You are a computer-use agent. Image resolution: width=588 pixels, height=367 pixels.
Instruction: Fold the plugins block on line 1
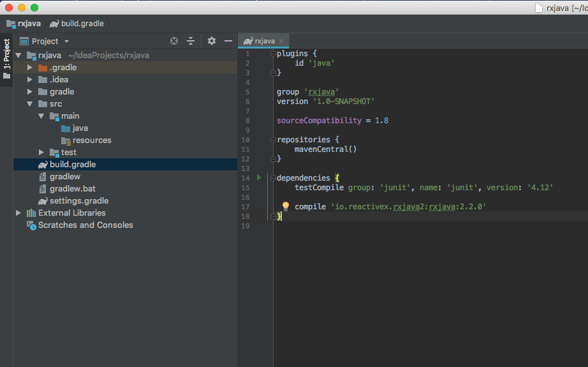click(x=273, y=54)
